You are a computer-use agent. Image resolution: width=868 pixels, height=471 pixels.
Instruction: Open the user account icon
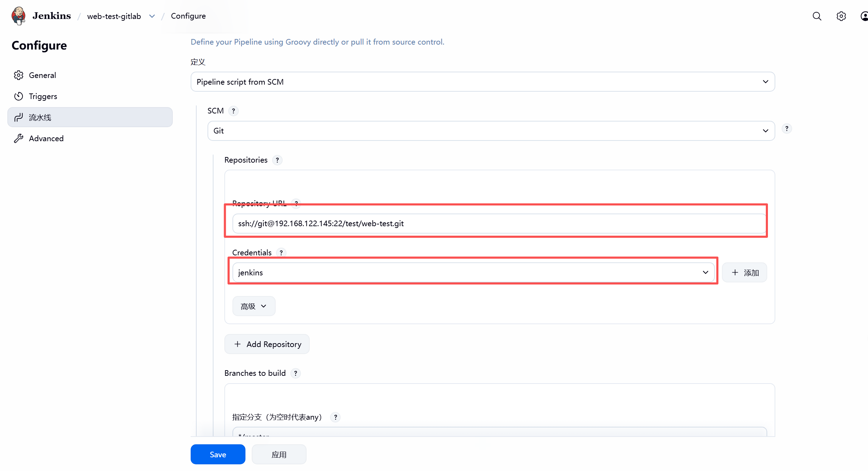[x=864, y=16]
